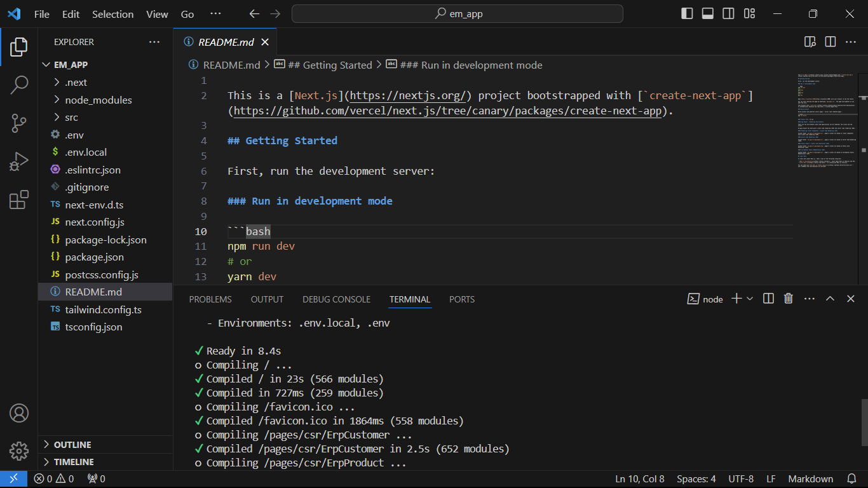The width and height of the screenshot is (868, 488).
Task: Open the View menu
Action: click(157, 14)
